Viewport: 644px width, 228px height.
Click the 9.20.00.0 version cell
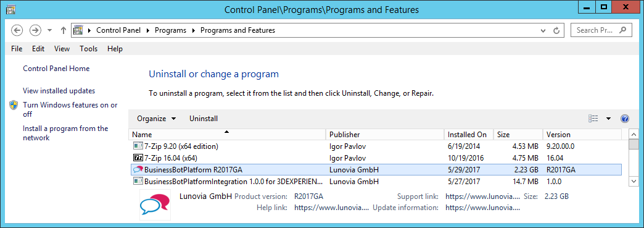click(561, 146)
